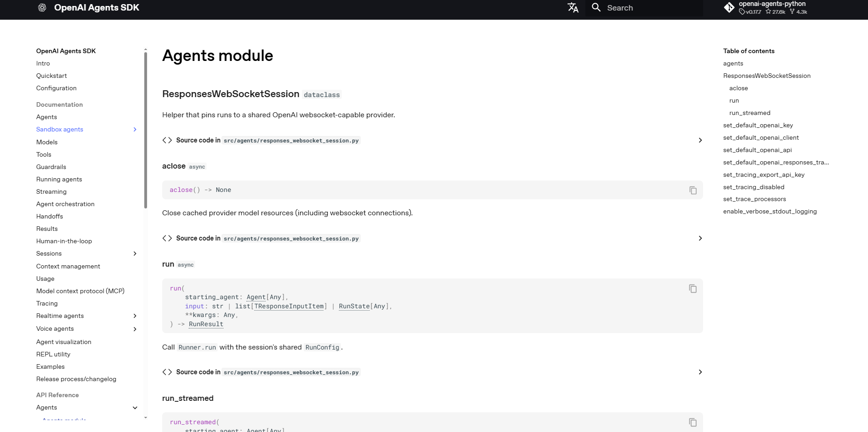Jump to set_default_openai_responses_tra… section
868x432 pixels.
click(x=776, y=163)
